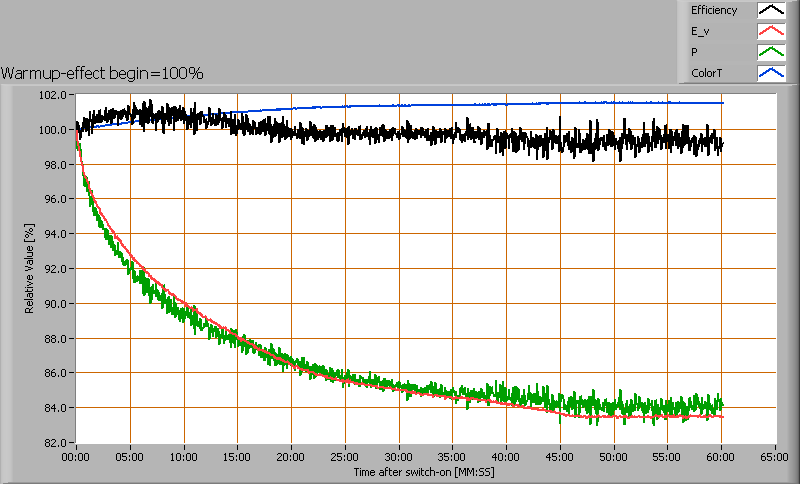Click the 65:00 end value on the time axis
Viewport: 800px width, 484px height.
coord(775,455)
